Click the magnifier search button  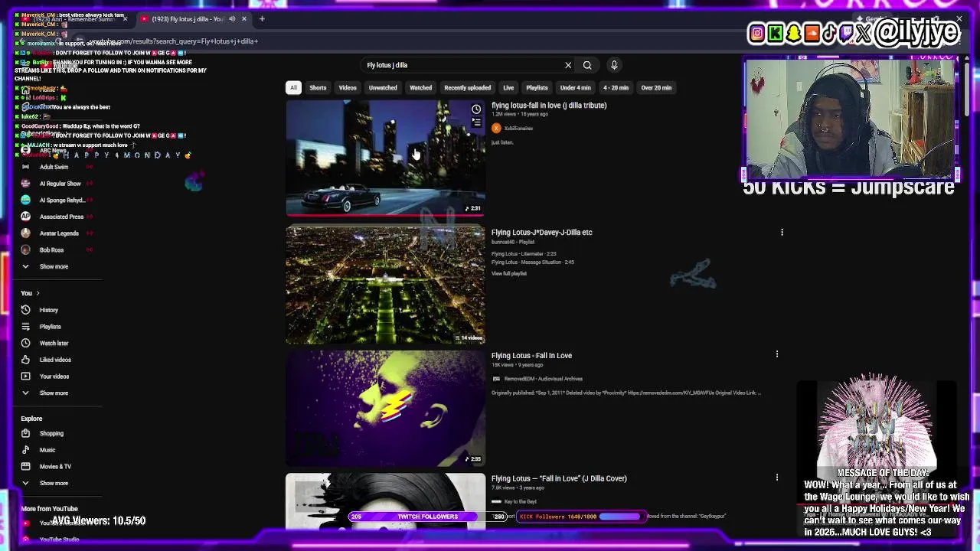click(x=587, y=65)
